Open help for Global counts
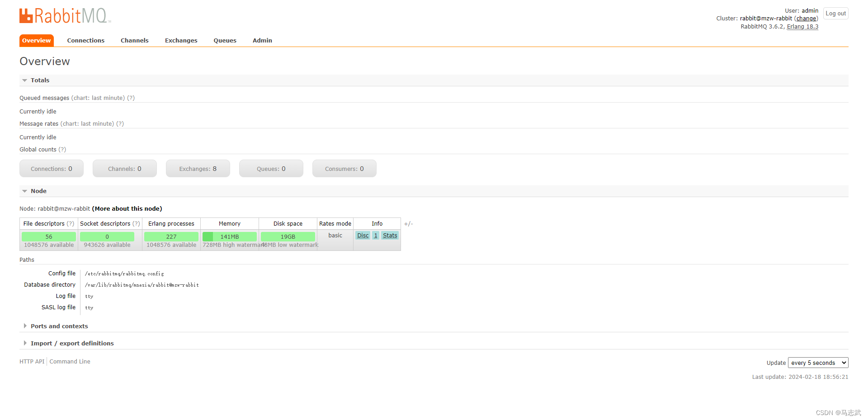 point(62,150)
